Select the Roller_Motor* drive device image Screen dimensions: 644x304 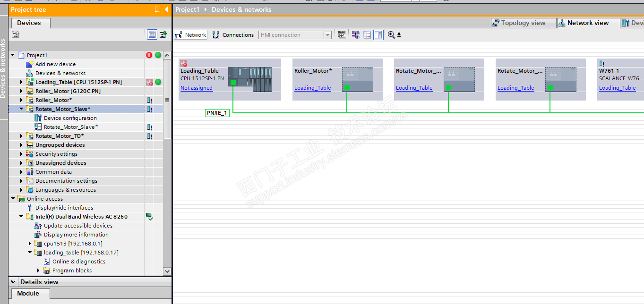[x=358, y=79]
